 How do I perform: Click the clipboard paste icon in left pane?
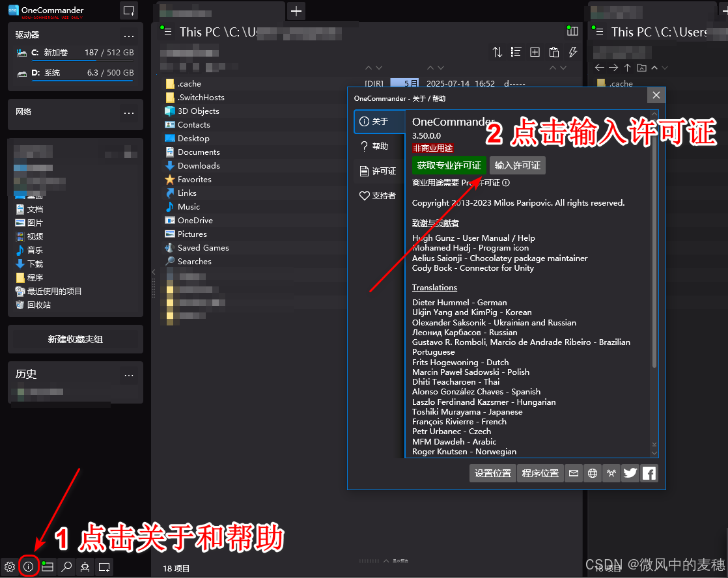(x=554, y=52)
